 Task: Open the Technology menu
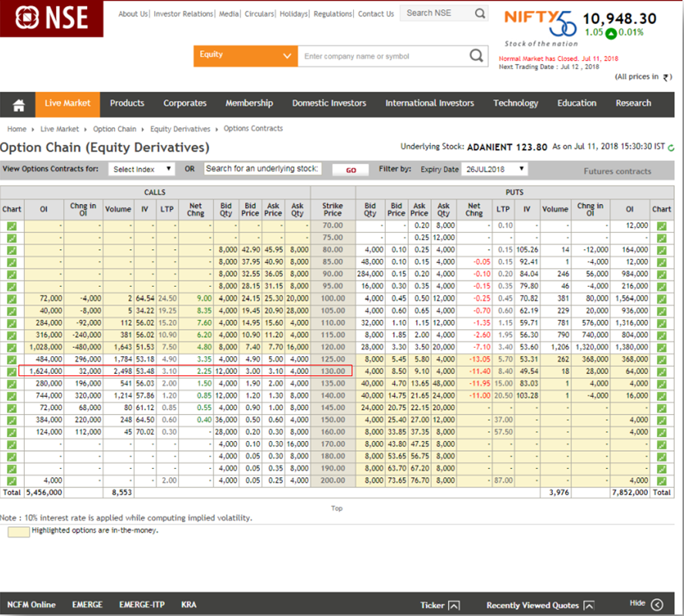[516, 103]
